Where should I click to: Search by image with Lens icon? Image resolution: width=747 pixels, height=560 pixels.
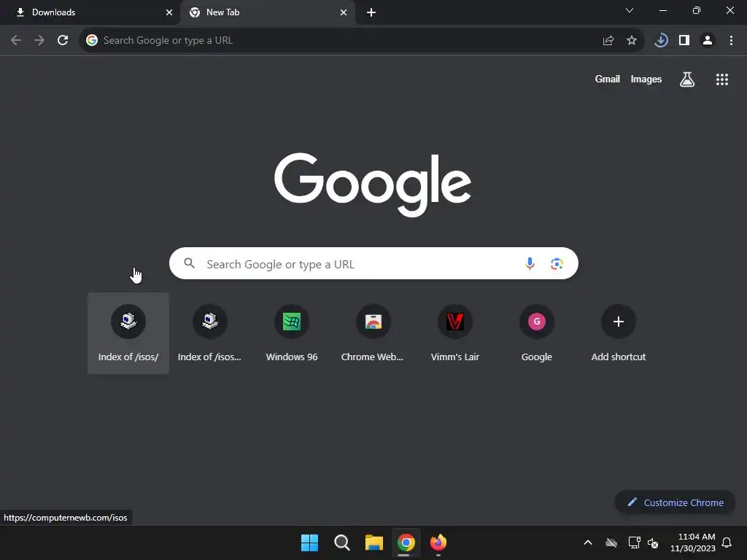(x=557, y=263)
